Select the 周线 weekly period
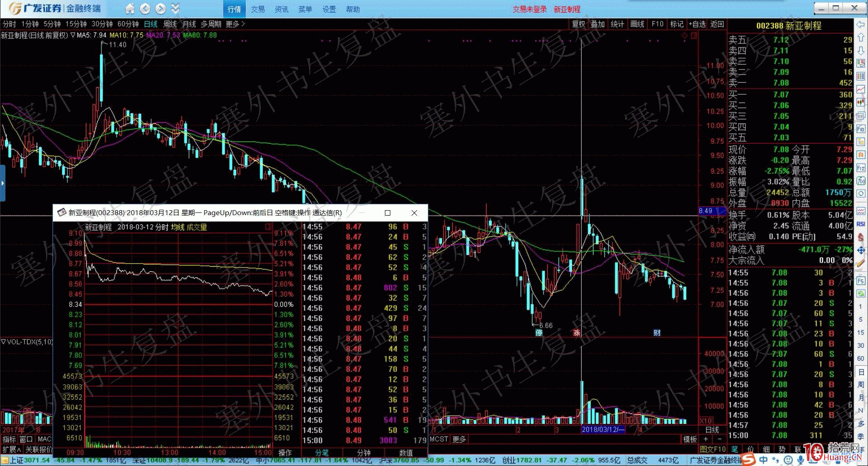 [170, 24]
